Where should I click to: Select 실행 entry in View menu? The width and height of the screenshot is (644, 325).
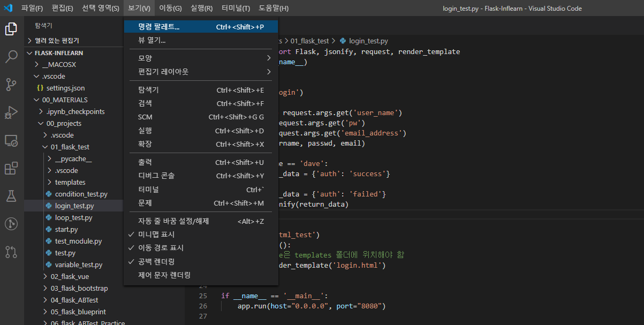(x=201, y=130)
